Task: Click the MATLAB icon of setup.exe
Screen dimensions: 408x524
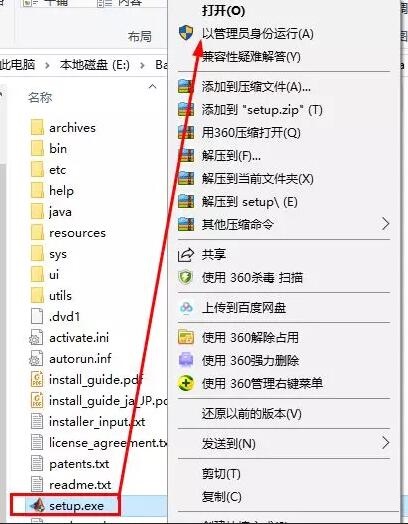Action: pyautogui.click(x=38, y=506)
